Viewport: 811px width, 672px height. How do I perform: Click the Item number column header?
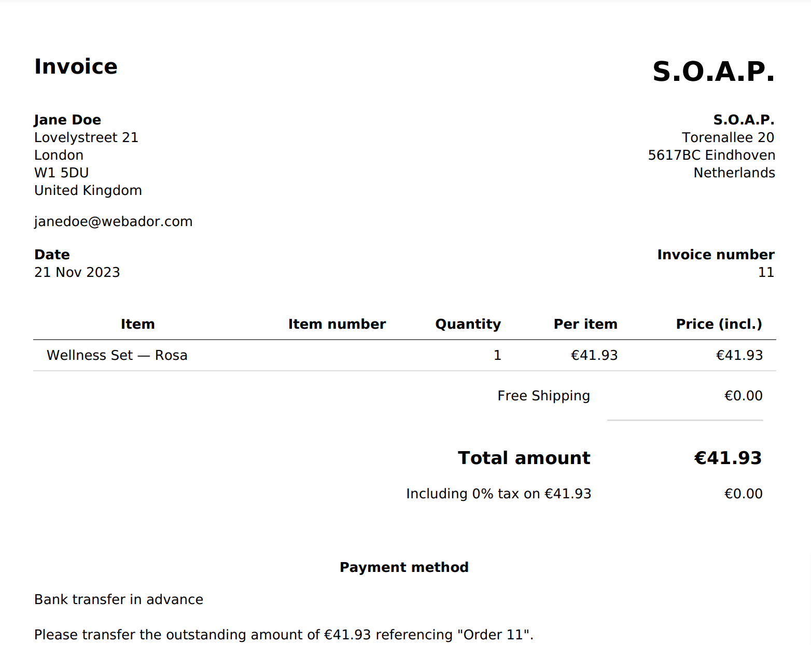tap(337, 324)
